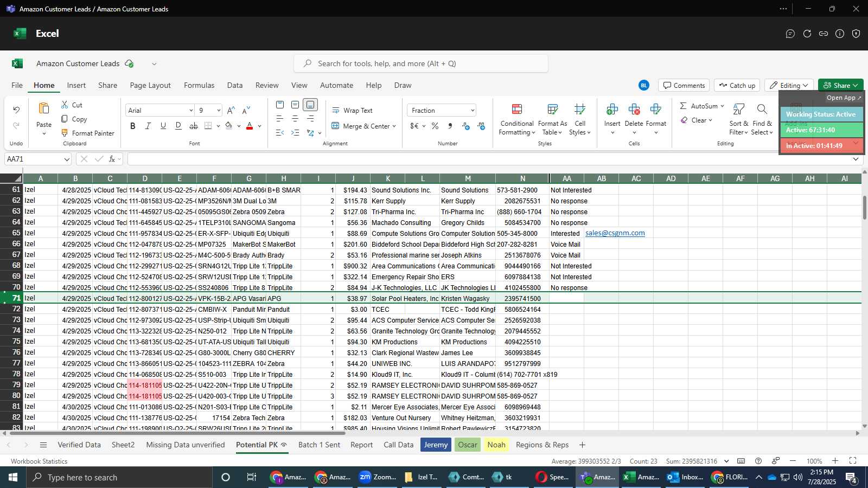Click zoom in plus on status bar

[835, 461]
